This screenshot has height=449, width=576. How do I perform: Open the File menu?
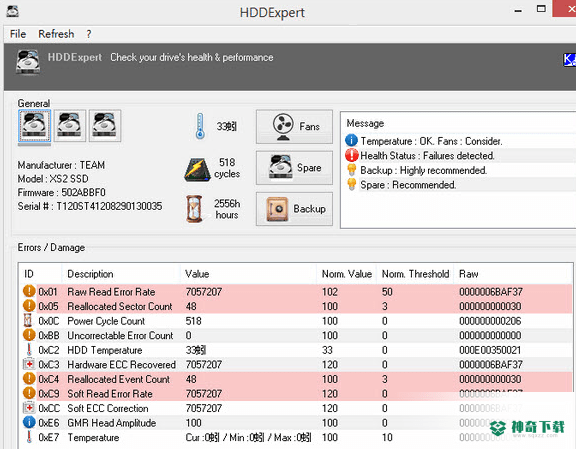coord(18,34)
